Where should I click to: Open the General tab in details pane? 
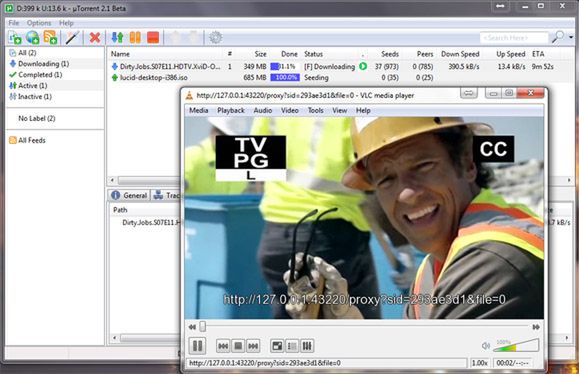[x=130, y=195]
